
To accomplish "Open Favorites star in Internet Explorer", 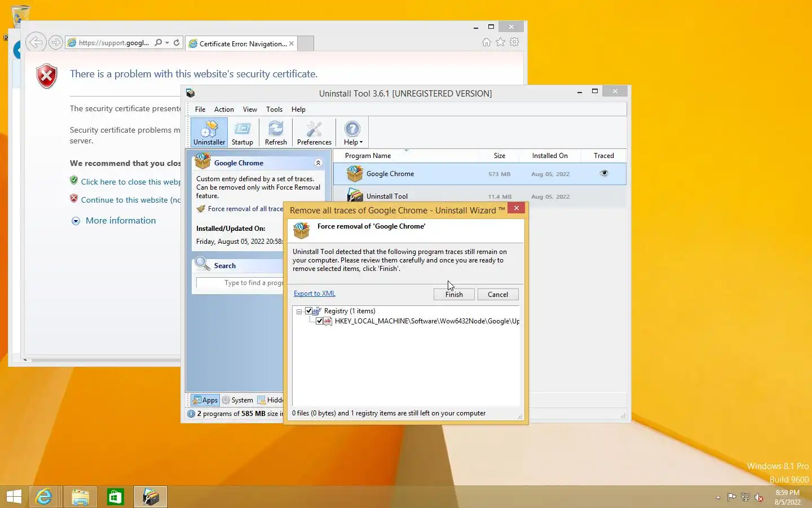I will (500, 42).
